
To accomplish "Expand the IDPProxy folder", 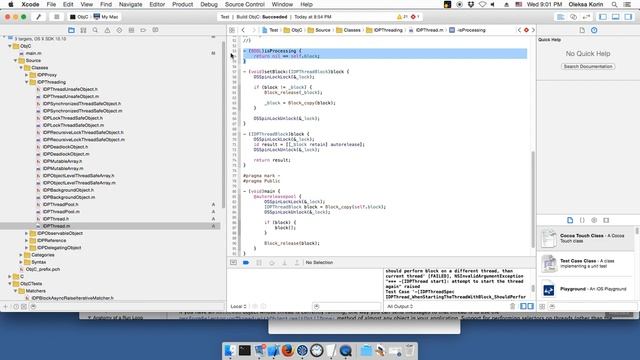I will point(27,75).
